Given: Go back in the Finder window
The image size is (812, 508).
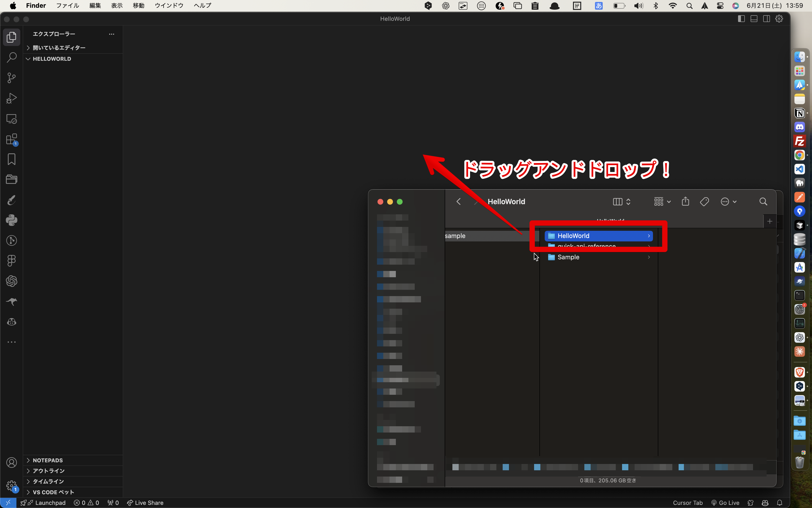Looking at the screenshot, I should [459, 202].
